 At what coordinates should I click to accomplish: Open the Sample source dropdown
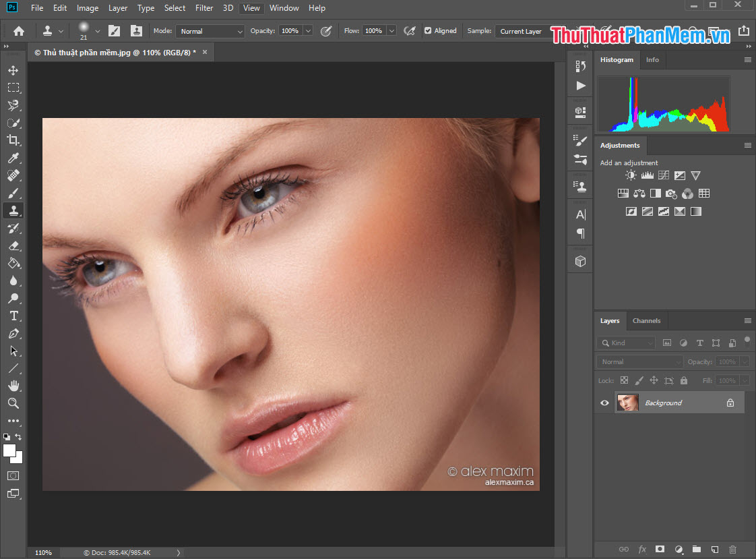pyautogui.click(x=522, y=30)
